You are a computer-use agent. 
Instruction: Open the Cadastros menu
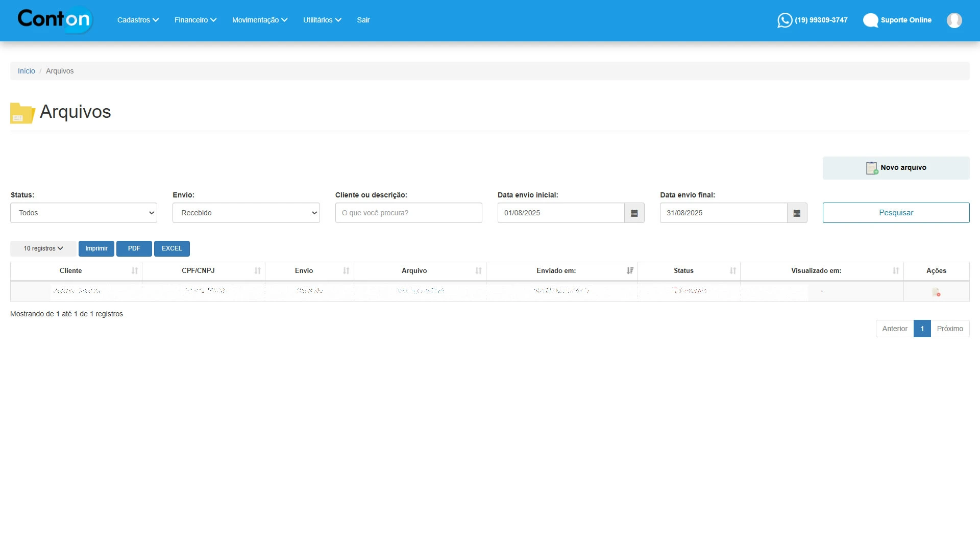pos(138,20)
